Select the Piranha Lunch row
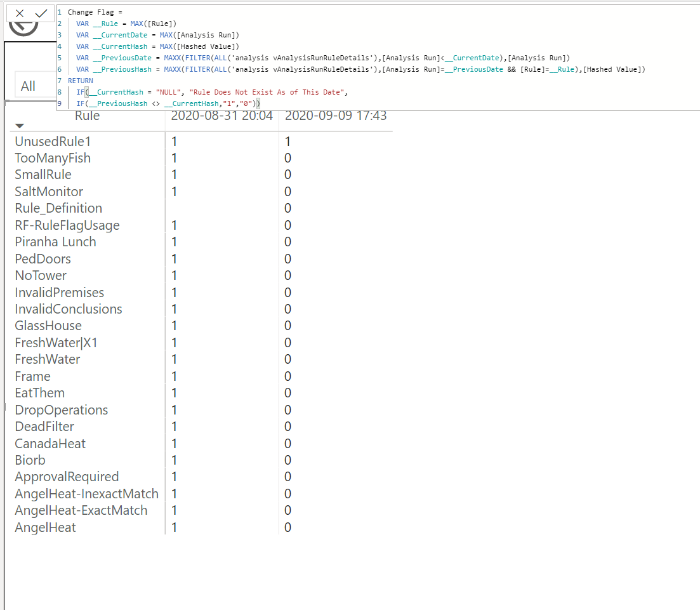The width and height of the screenshot is (700, 610). (x=201, y=242)
